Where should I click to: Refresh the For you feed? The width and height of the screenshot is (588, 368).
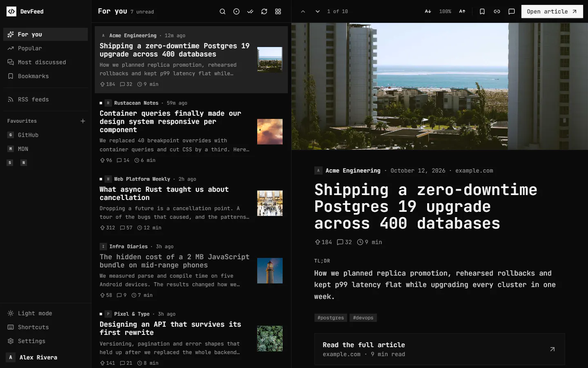264,11
